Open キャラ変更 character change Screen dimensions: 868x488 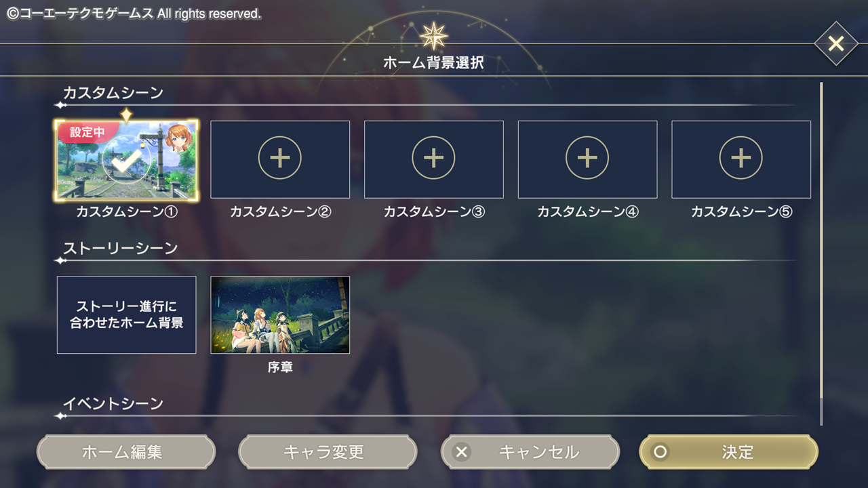[x=328, y=452]
